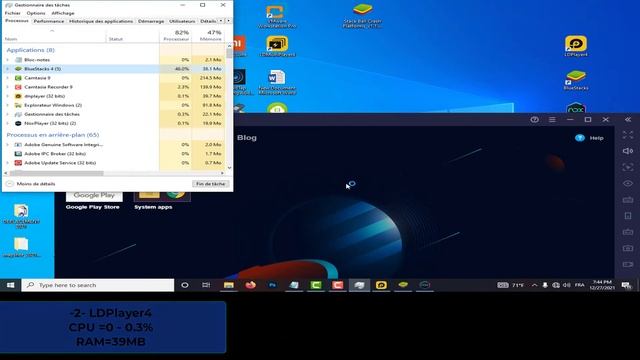Viewport: 640px width, 360px height.
Task: Sort processes by the Processeur column
Action: [x=176, y=35]
